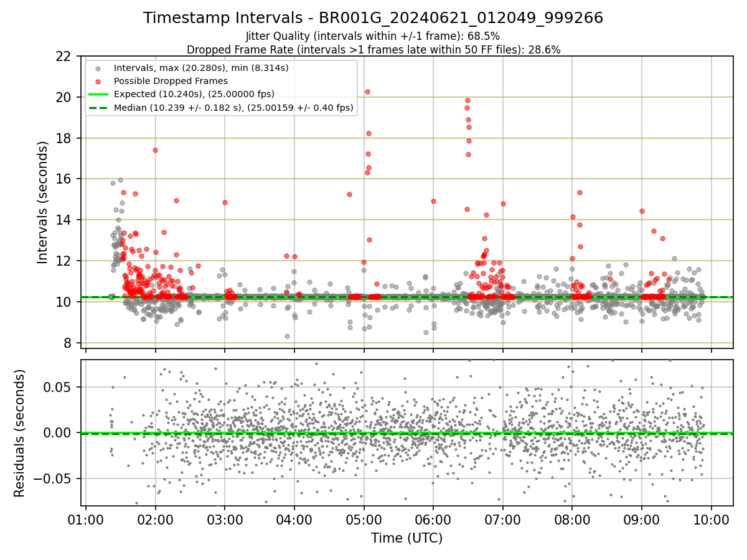Click the gray dot marker in the legend

98,67
